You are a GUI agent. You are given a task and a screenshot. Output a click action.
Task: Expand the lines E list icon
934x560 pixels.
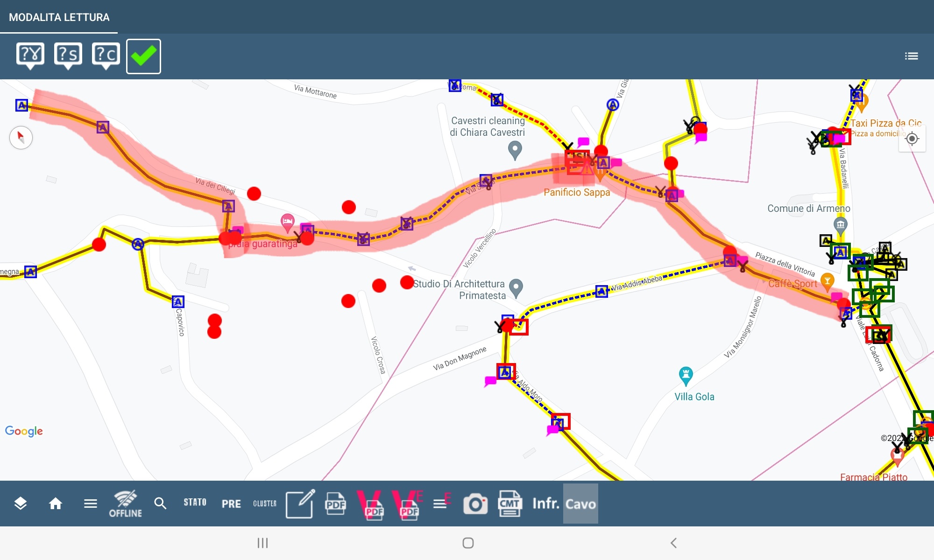point(441,503)
